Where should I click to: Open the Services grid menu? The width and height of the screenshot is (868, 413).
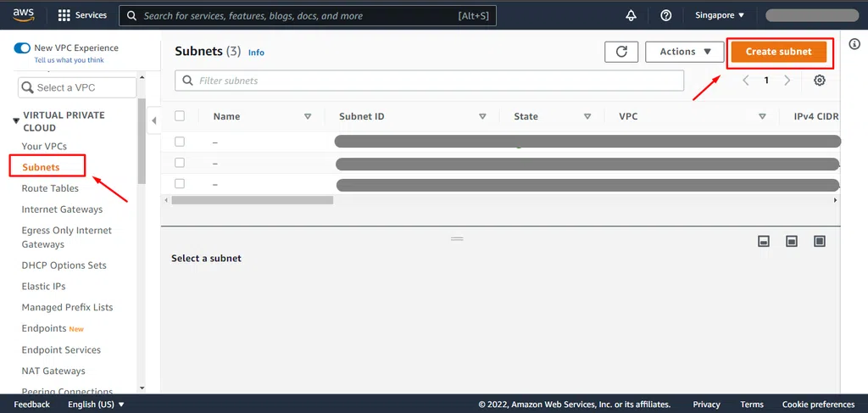[x=82, y=15]
